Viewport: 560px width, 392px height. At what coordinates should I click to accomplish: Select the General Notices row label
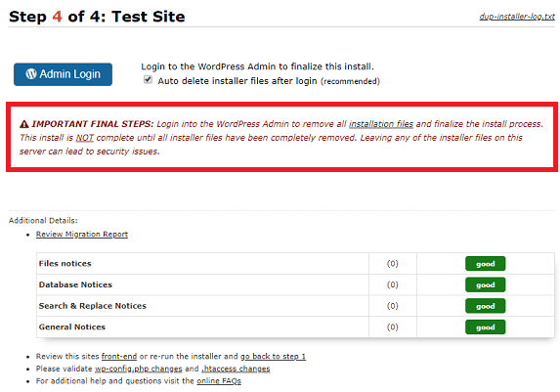point(72,327)
